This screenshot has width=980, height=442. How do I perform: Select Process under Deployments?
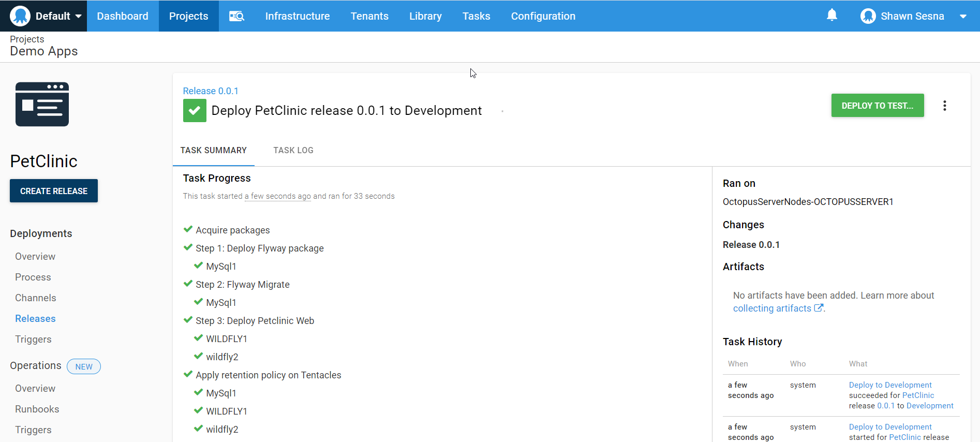click(33, 277)
